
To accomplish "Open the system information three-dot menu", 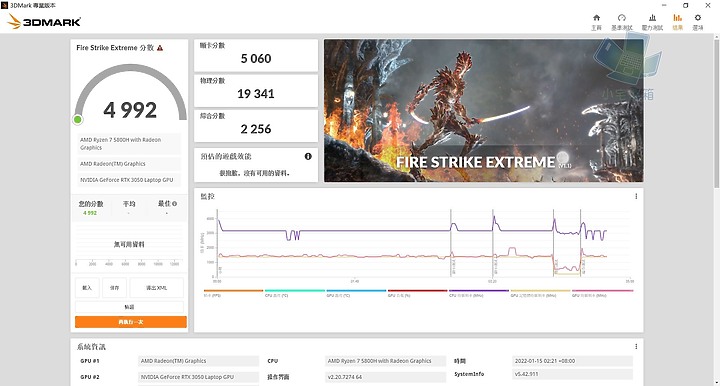I will (636, 347).
